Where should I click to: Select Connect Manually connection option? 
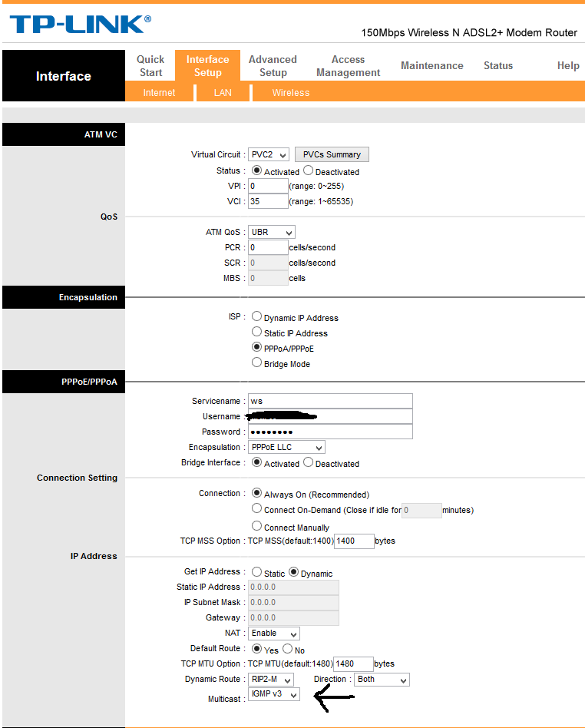pos(256,526)
